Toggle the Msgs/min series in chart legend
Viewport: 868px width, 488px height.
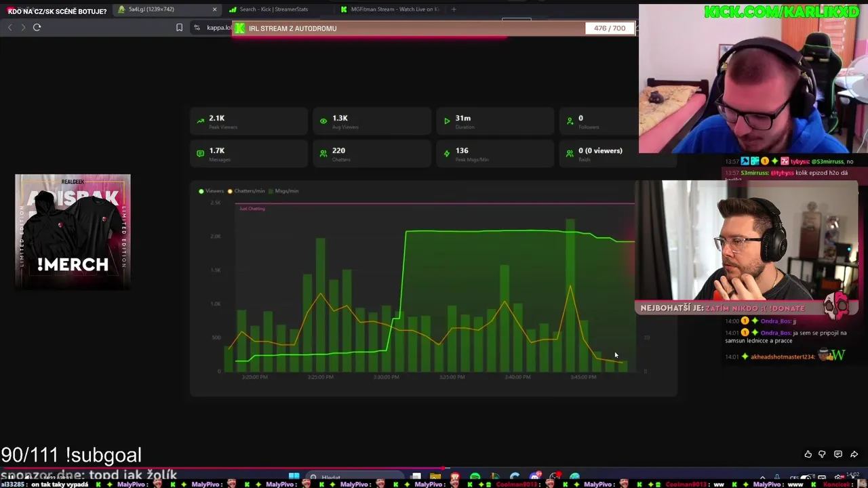pos(283,191)
